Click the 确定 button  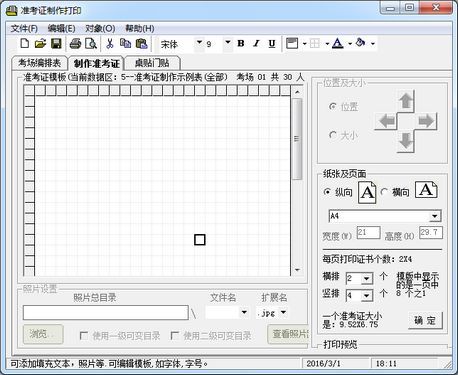click(425, 320)
